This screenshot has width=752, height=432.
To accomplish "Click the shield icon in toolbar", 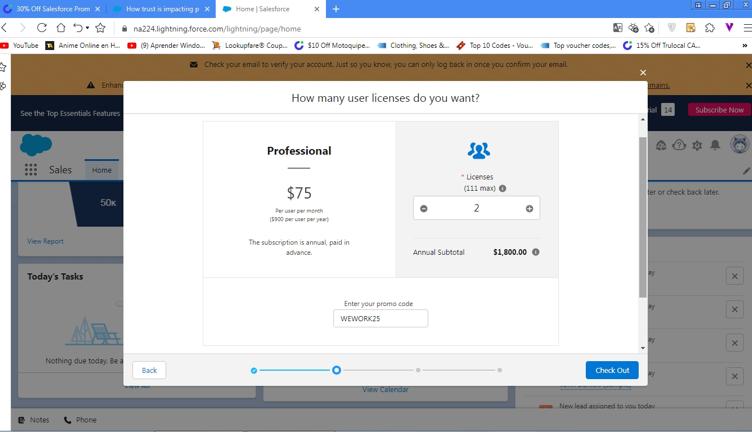I will [x=671, y=28].
